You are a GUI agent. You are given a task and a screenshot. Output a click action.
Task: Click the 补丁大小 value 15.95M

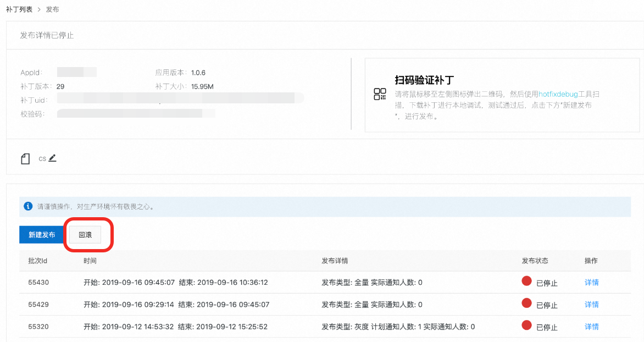(202, 86)
